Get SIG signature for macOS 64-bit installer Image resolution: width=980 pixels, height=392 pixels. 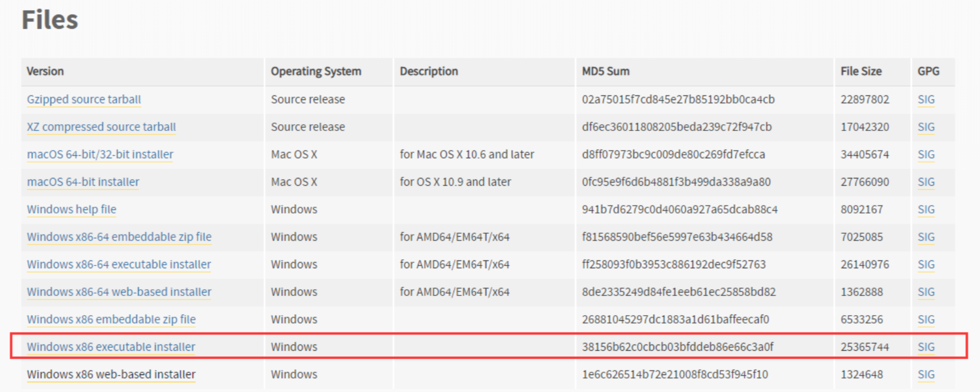[926, 182]
